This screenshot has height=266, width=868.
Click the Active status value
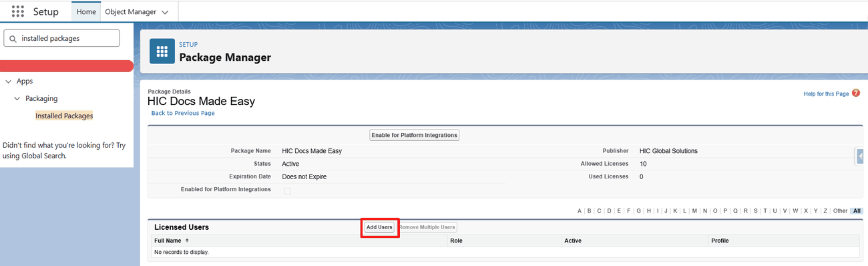[x=290, y=164]
